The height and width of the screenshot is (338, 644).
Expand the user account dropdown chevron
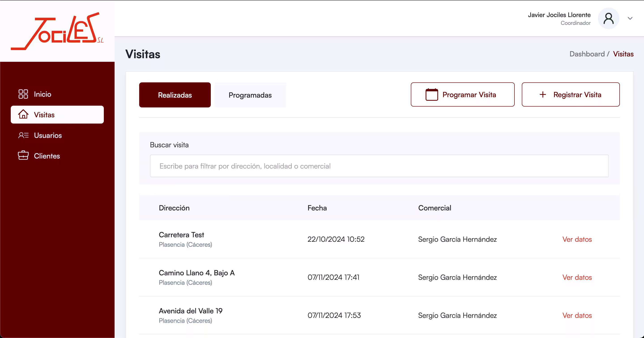630,19
